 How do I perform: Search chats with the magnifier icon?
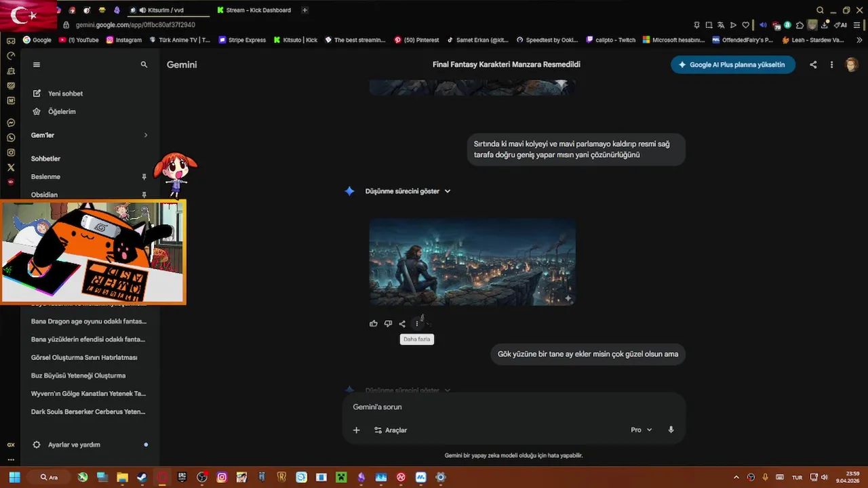coord(144,65)
